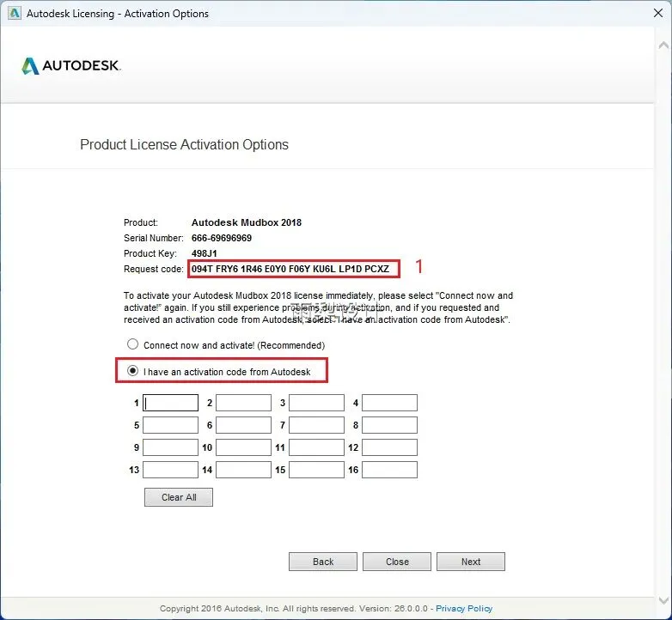Open the Privacy Policy link
672x620 pixels.
tap(464, 609)
